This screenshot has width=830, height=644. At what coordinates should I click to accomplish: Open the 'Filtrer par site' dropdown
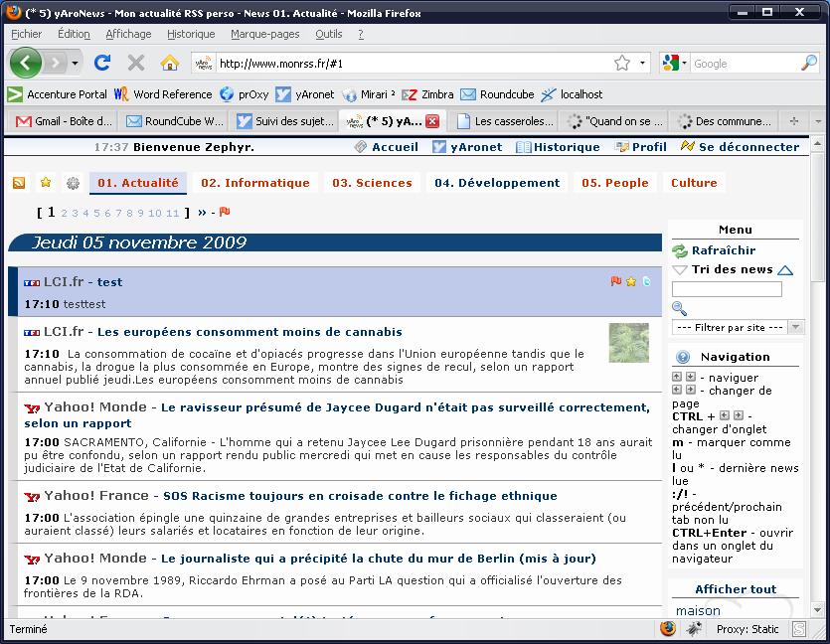pyautogui.click(x=738, y=327)
